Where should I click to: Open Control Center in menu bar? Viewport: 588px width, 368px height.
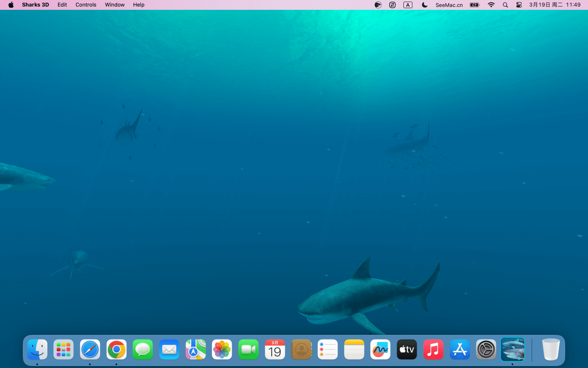tap(519, 5)
